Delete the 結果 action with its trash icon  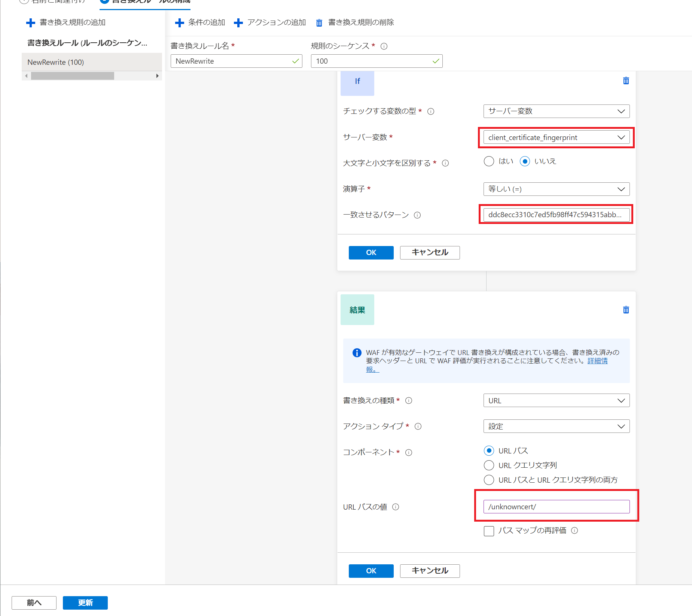point(626,310)
